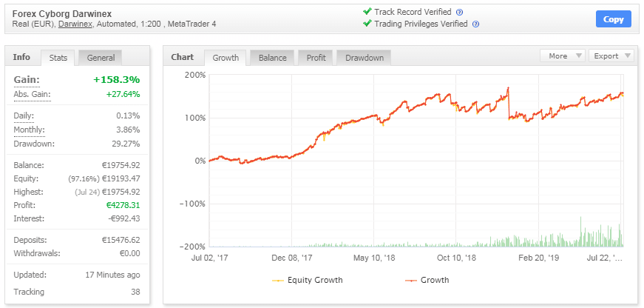
Task: Open the More dropdown menu
Action: point(563,56)
